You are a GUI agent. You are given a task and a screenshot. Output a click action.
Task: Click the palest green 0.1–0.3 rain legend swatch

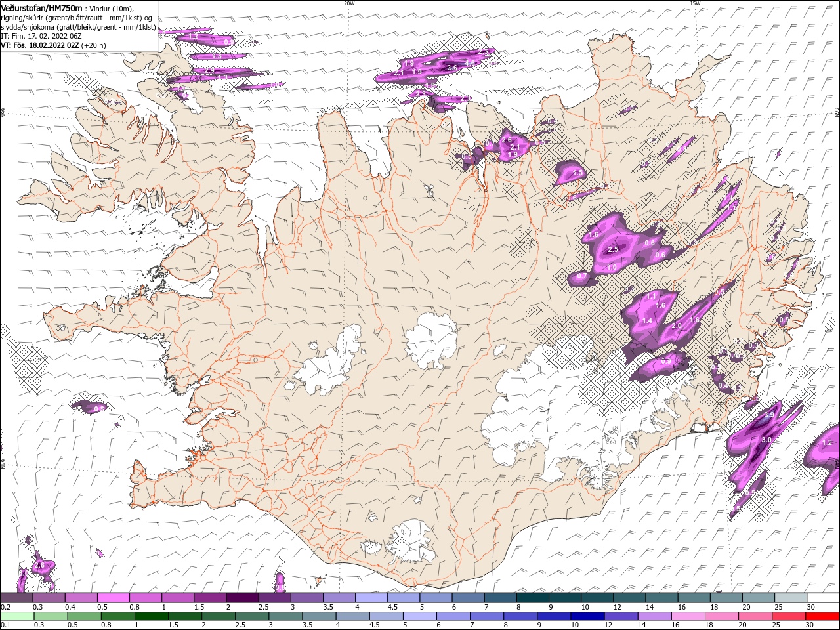pyautogui.click(x=17, y=616)
